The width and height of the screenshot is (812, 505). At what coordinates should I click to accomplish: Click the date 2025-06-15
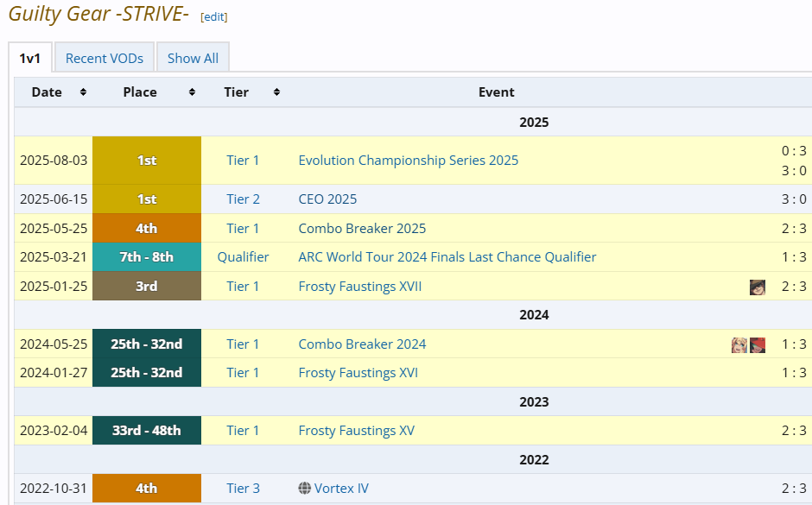click(54, 199)
